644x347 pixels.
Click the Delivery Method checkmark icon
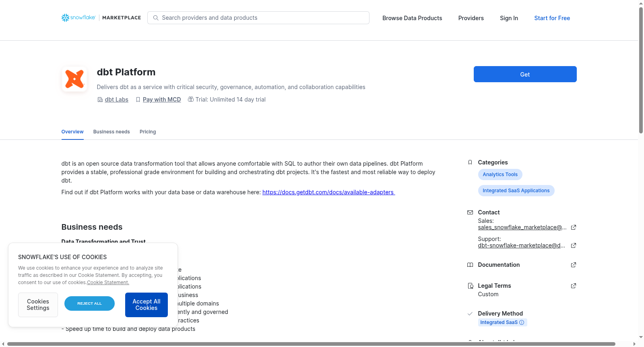470,314
